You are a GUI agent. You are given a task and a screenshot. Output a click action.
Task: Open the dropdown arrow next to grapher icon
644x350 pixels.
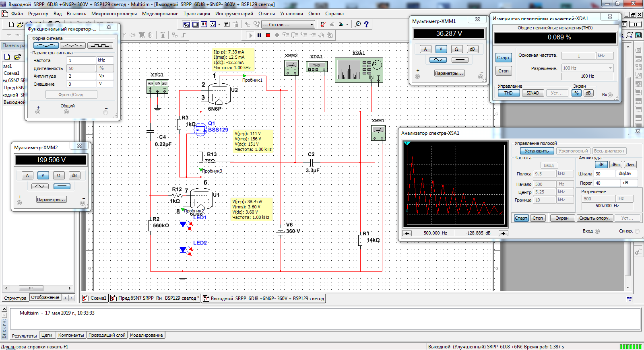pyautogui.click(x=219, y=25)
